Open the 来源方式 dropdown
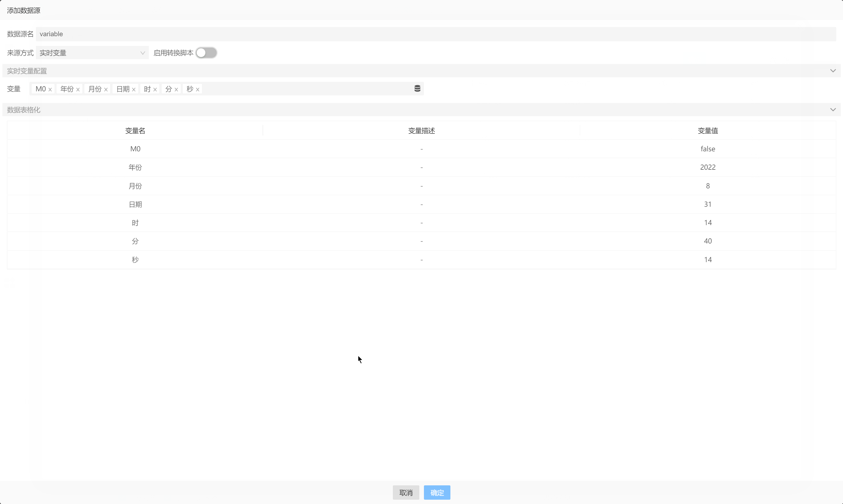Screen dimensions: 843x504 point(92,53)
